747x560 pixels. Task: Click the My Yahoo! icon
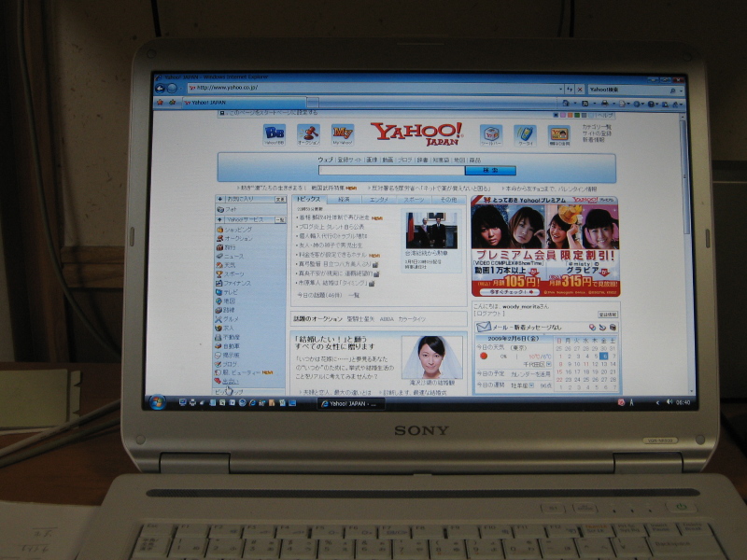(x=342, y=134)
